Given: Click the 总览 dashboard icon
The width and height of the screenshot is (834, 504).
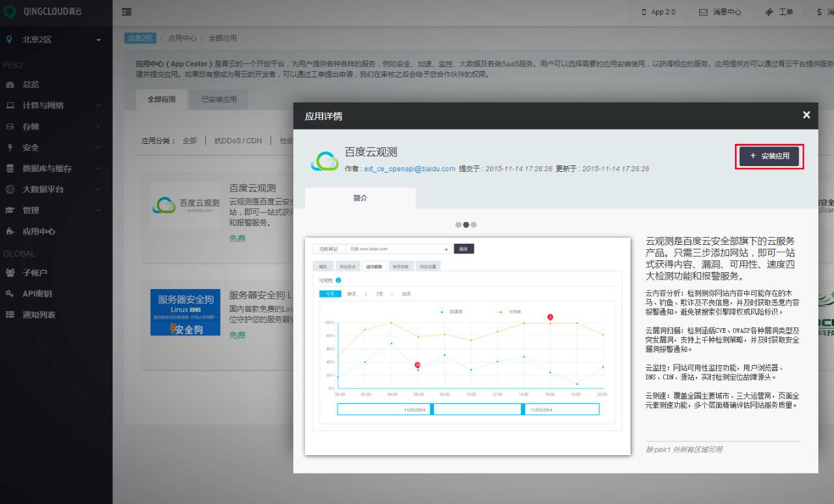Looking at the screenshot, I should [x=10, y=85].
